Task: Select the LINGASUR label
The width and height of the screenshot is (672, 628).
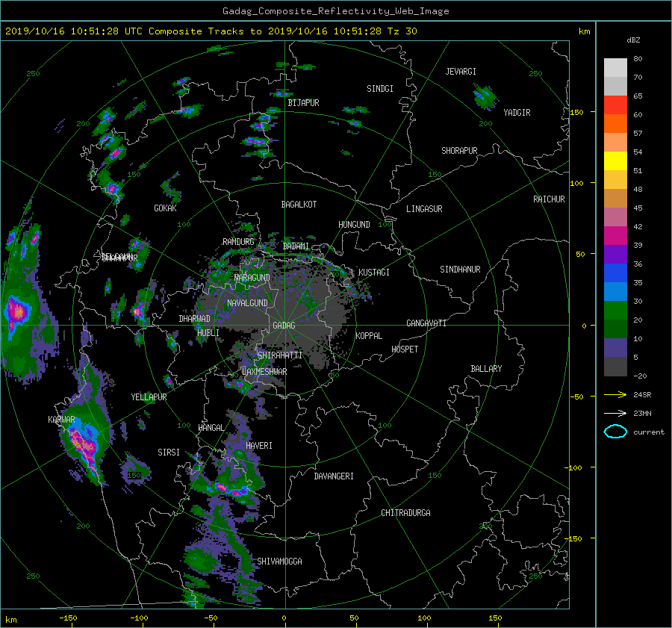Action: [424, 209]
